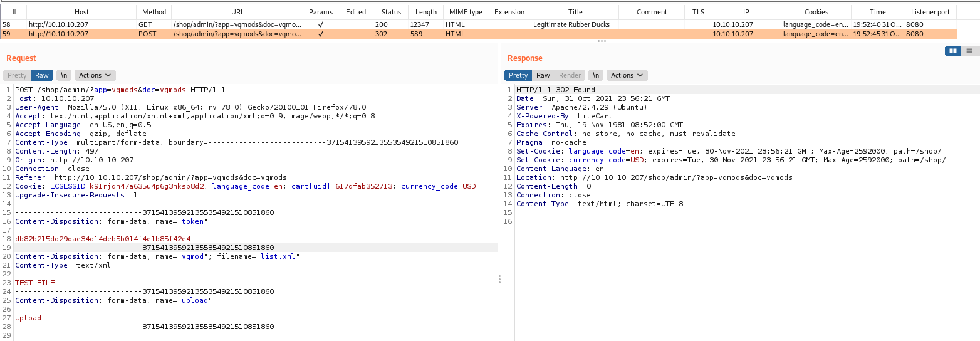Sort by the TLS column header
980x341 pixels.
click(x=698, y=12)
